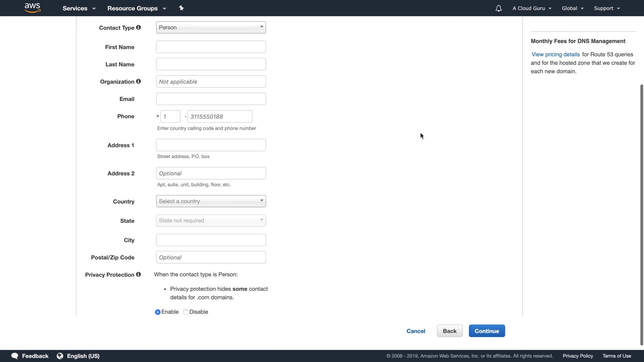The image size is (644, 362).
Task: Open the Select a country dropdown
Action: pyautogui.click(x=211, y=201)
